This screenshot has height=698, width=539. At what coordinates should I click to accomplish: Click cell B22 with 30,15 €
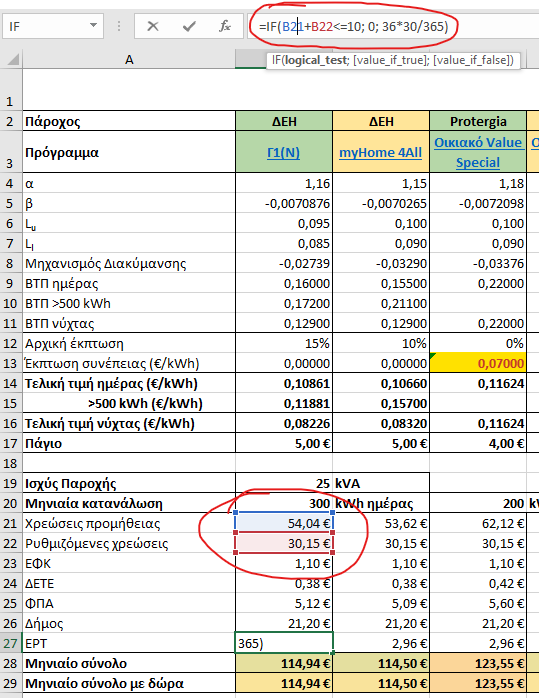284,544
